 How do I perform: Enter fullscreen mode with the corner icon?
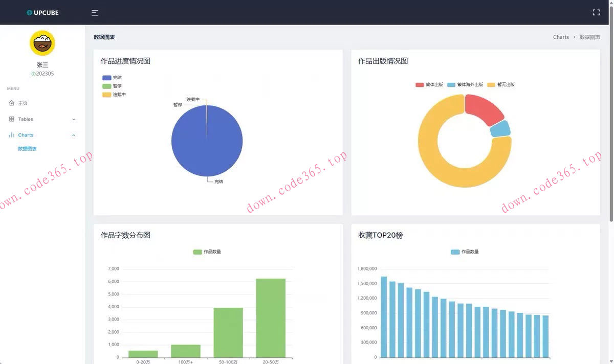(x=596, y=13)
